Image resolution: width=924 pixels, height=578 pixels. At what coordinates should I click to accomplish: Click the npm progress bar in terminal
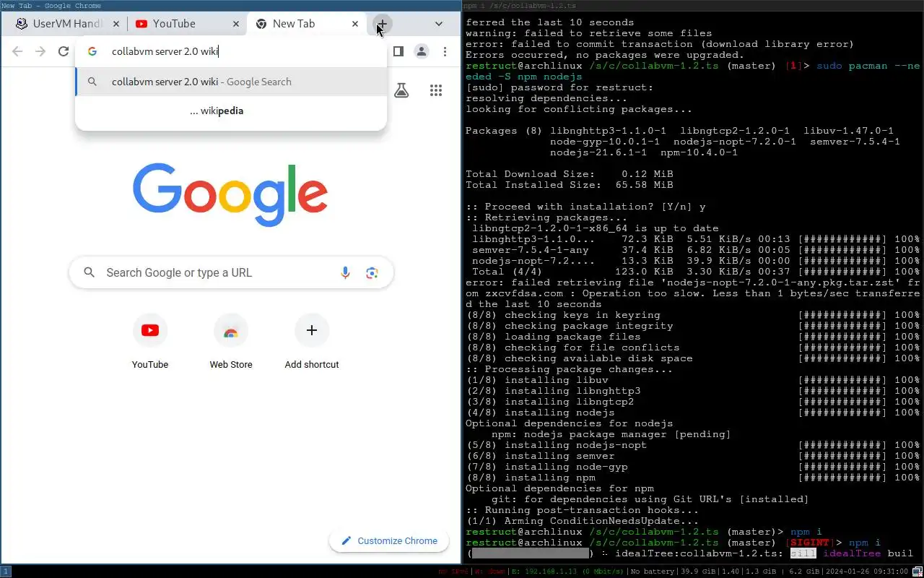[531, 553]
